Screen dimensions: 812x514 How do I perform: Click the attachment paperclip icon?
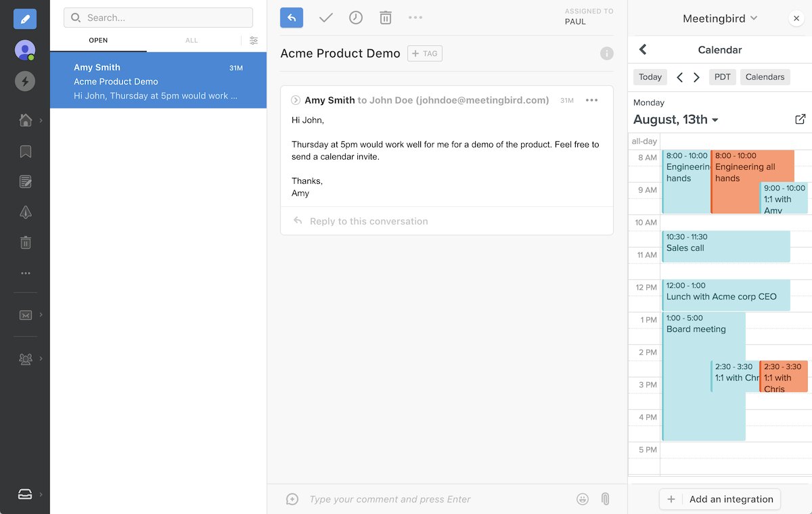point(606,499)
